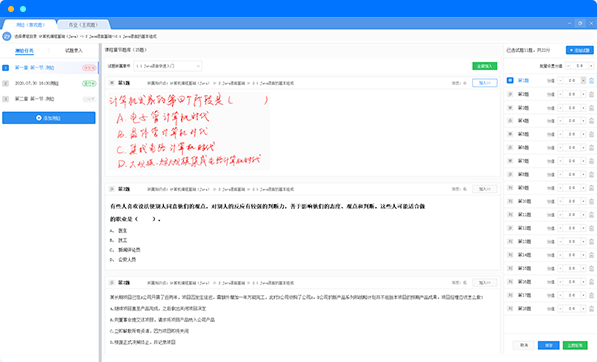The height and width of the screenshot is (362, 597).
Task: Click the blue 添加测验 button
Action: (49, 118)
